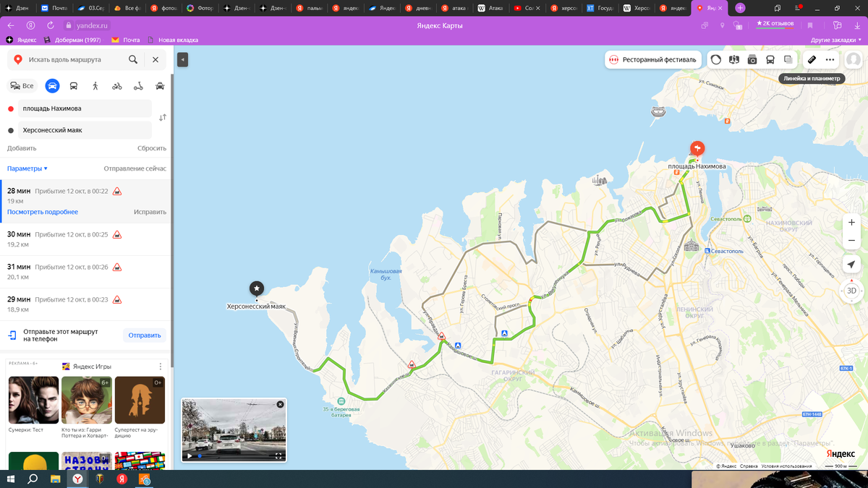Screen dimensions: 868x488
Task: Open 'Посмотреть подробнее' route details link
Action: [x=43, y=212]
